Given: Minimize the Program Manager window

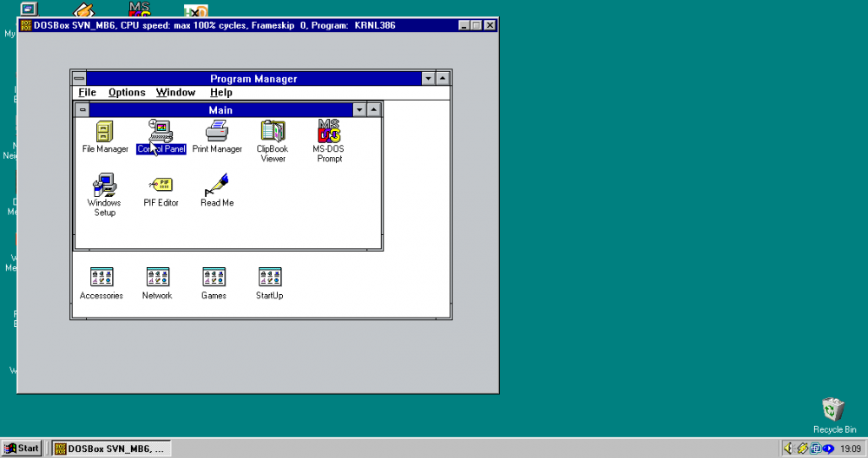Looking at the screenshot, I should [428, 79].
